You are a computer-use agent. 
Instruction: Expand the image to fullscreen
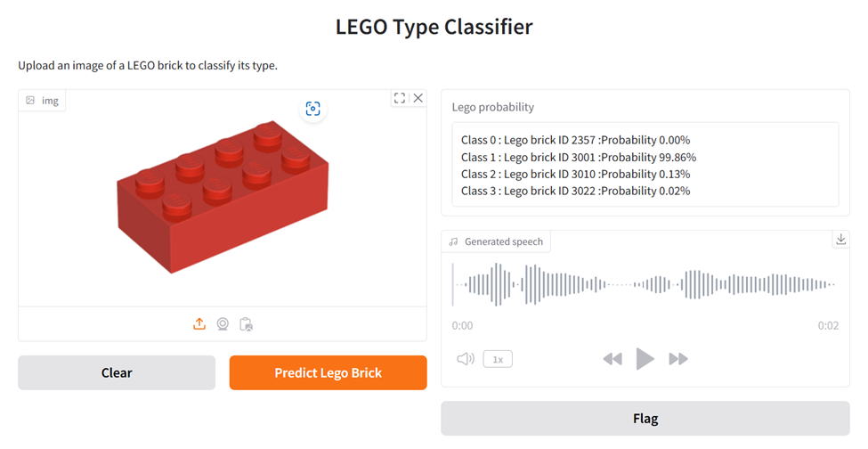400,98
